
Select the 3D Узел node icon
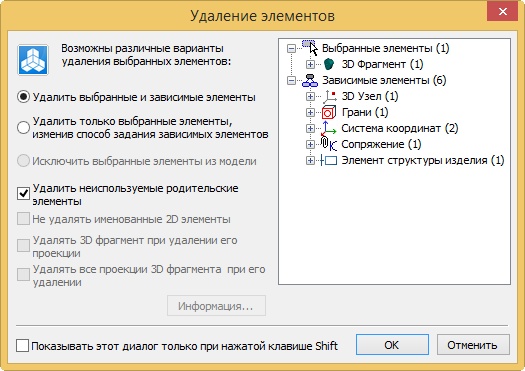[x=329, y=96]
